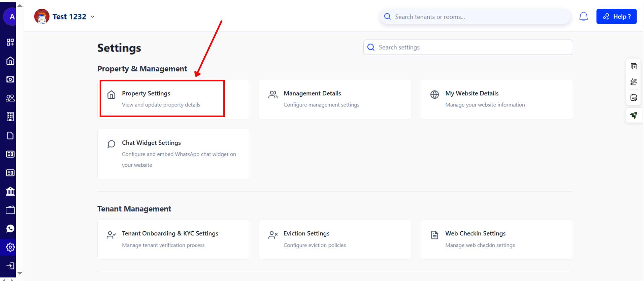Open the WhatsApp icon in sidebar

(x=10, y=228)
